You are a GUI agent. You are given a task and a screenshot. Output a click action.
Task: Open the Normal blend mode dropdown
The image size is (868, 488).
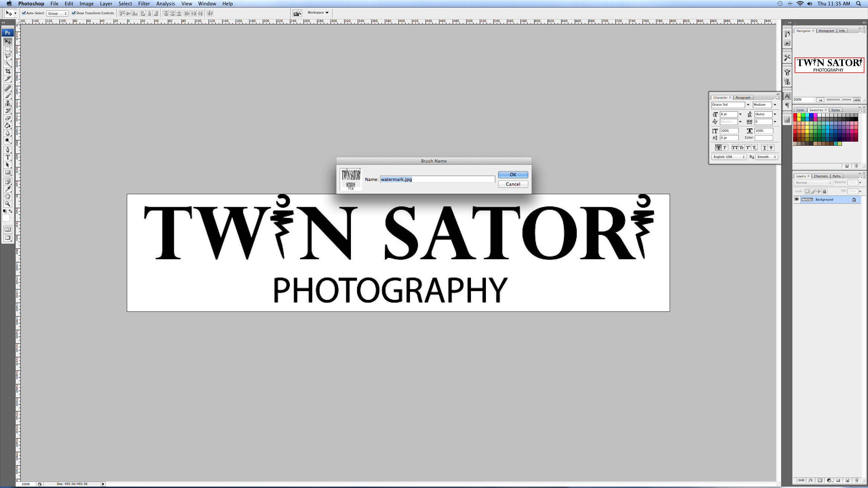pos(813,183)
